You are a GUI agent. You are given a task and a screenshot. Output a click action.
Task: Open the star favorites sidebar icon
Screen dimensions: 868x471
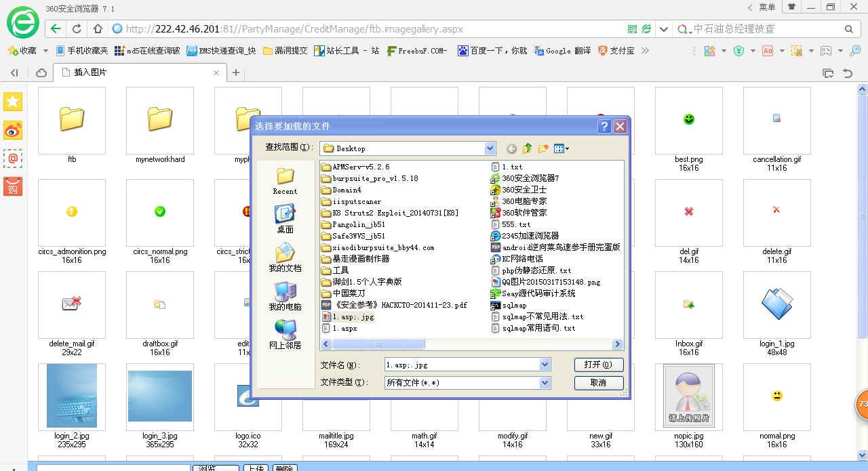[x=13, y=102]
